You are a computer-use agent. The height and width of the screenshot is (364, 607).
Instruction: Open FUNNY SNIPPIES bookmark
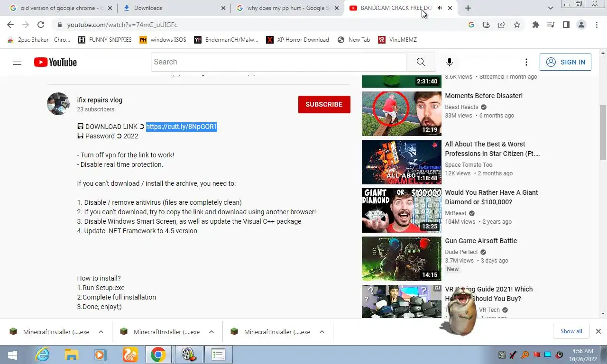(105, 40)
